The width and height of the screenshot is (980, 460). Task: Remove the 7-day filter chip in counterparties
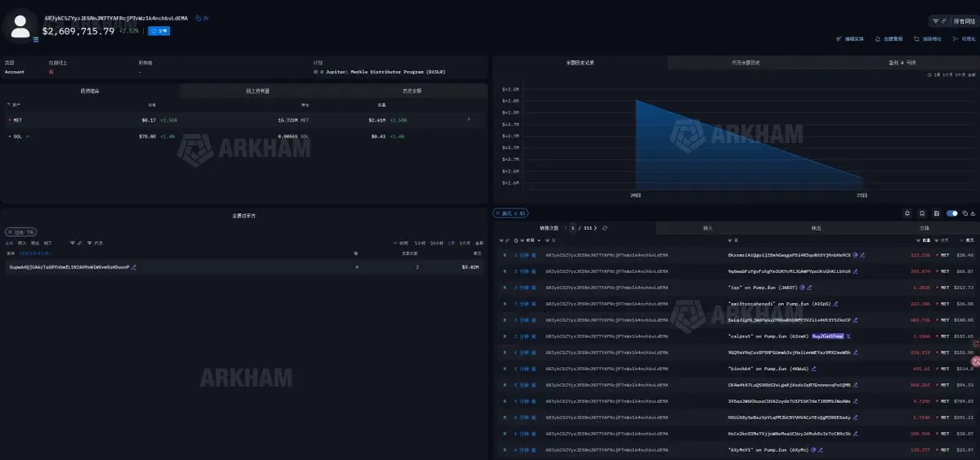point(10,232)
